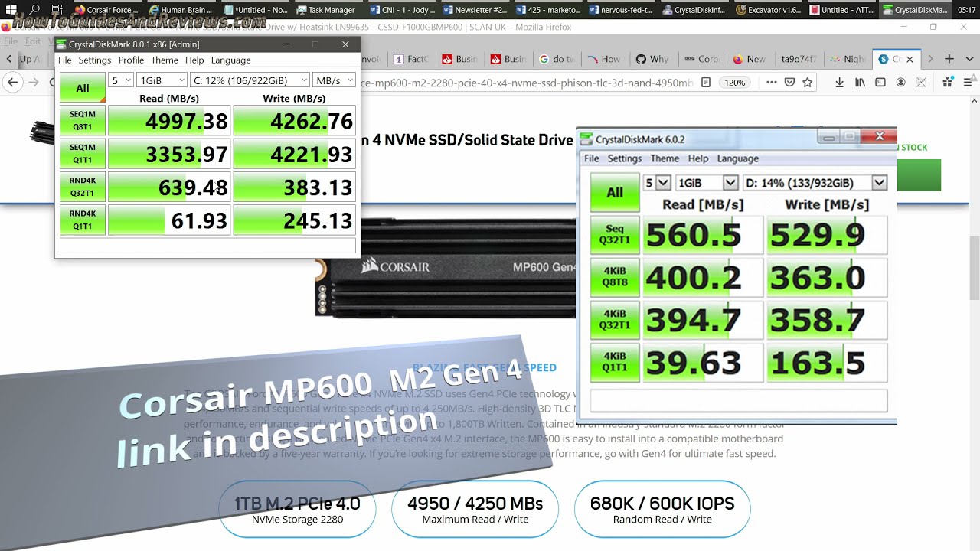Click the 4950 / 4250 MBs spec badge
The width and height of the screenshot is (980, 551).
(x=475, y=510)
